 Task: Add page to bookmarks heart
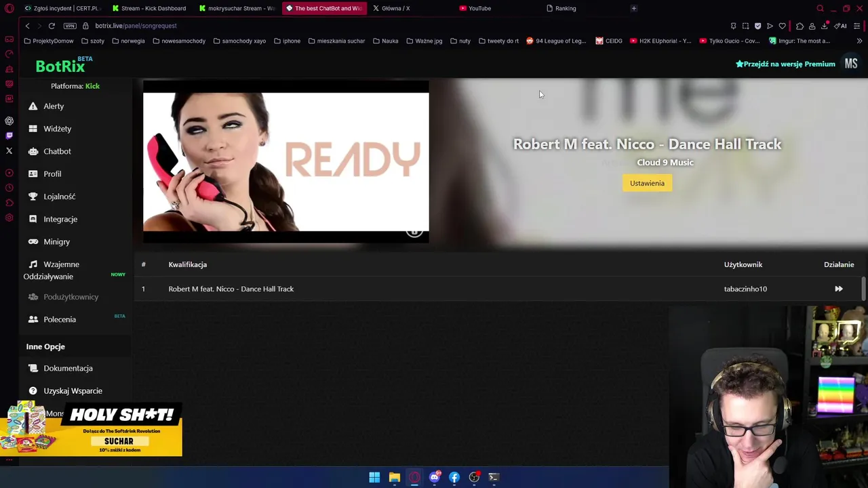pyautogui.click(x=782, y=26)
